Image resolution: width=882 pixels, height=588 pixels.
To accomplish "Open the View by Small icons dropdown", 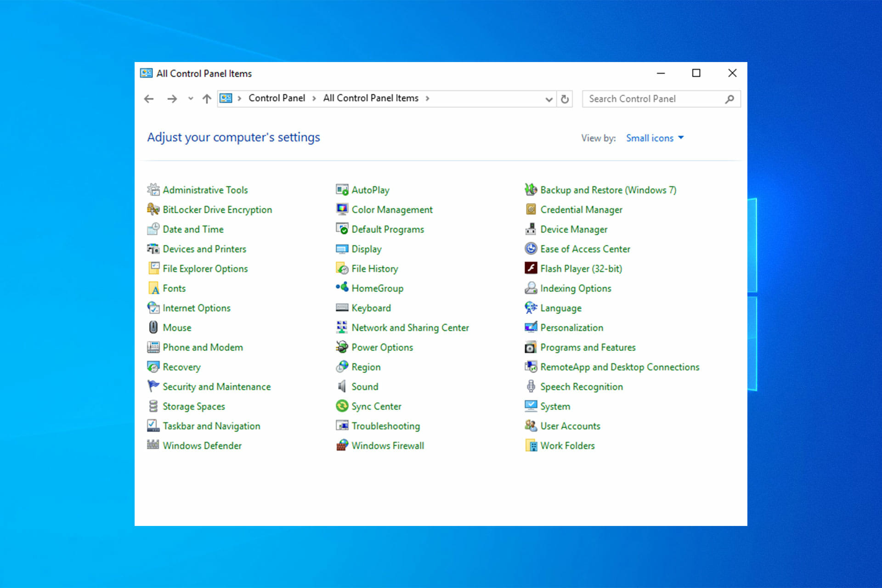I will click(655, 138).
